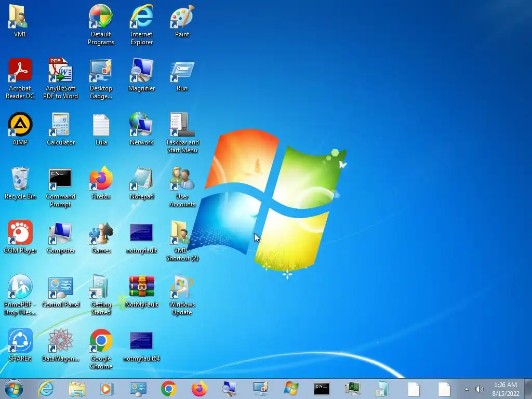Select the Eula text file

[101, 129]
